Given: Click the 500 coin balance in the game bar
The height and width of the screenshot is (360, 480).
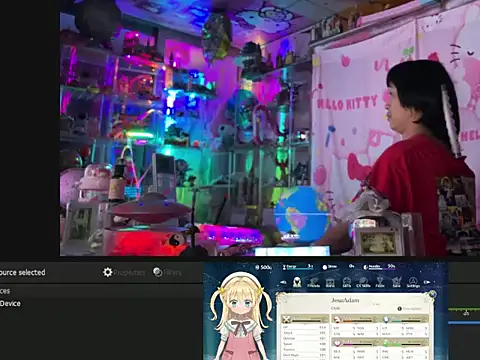Looking at the screenshot, I should coord(264,267).
